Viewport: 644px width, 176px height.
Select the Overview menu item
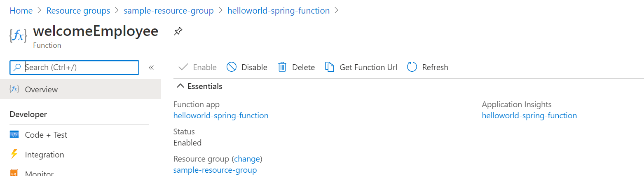[x=41, y=89]
